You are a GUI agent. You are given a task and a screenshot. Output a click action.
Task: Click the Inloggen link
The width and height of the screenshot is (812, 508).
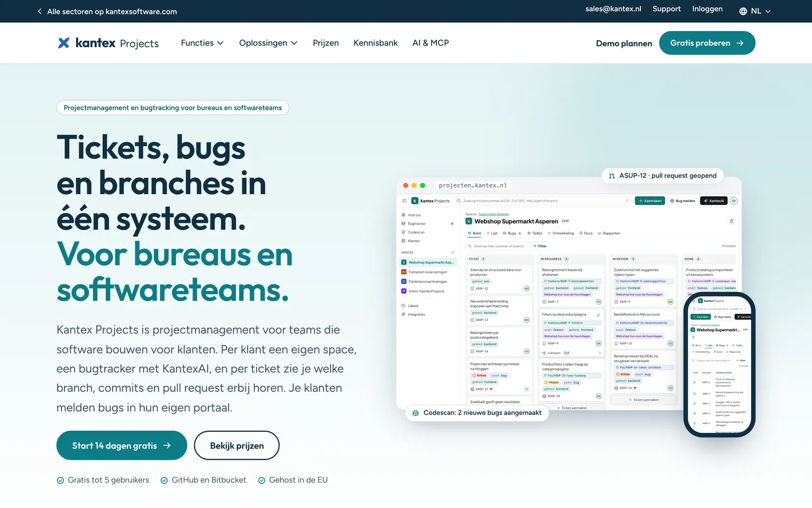(x=707, y=9)
